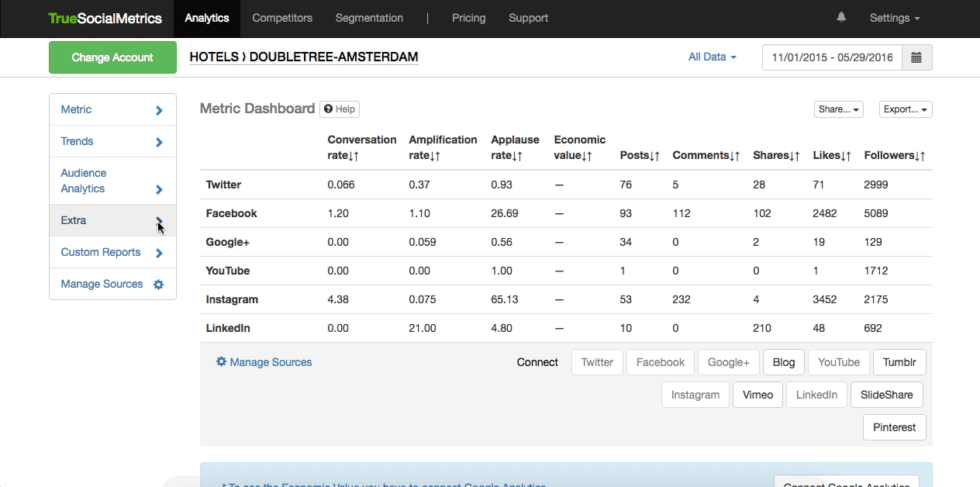Sort table by Posts column
This screenshot has height=487, width=980.
(654, 156)
